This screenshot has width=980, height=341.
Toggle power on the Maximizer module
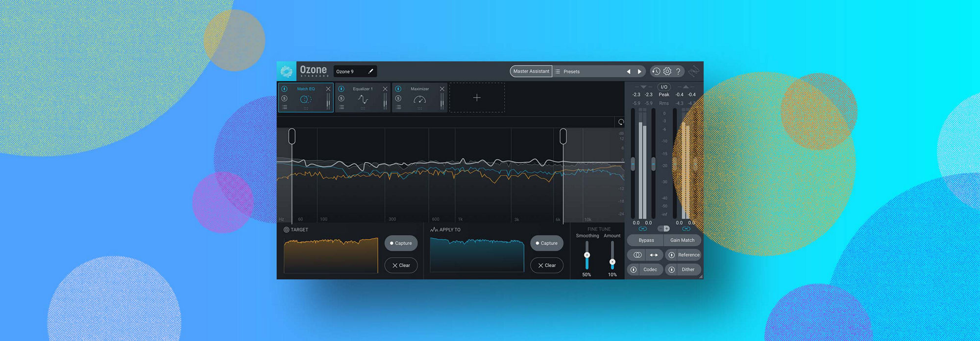point(398,89)
